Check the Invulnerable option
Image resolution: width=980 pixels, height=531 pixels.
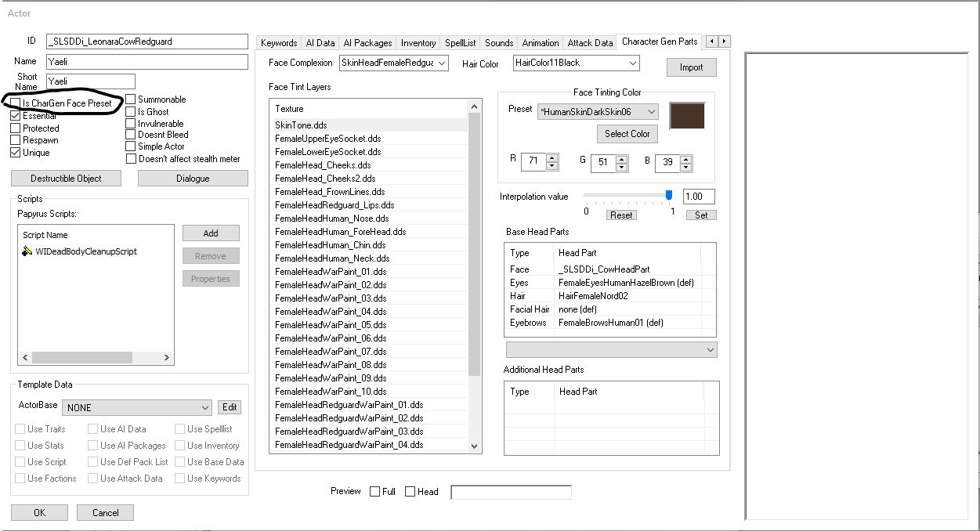pos(131,124)
